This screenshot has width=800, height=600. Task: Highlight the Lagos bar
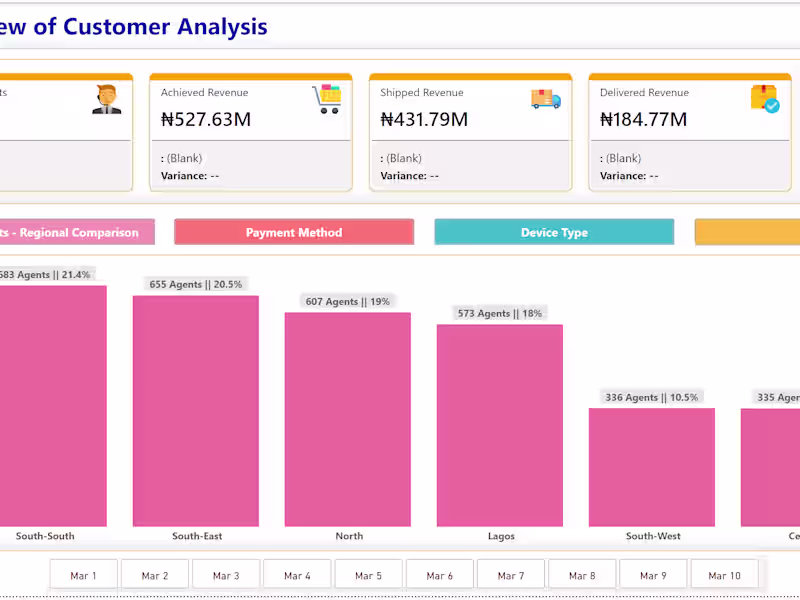[x=500, y=425]
